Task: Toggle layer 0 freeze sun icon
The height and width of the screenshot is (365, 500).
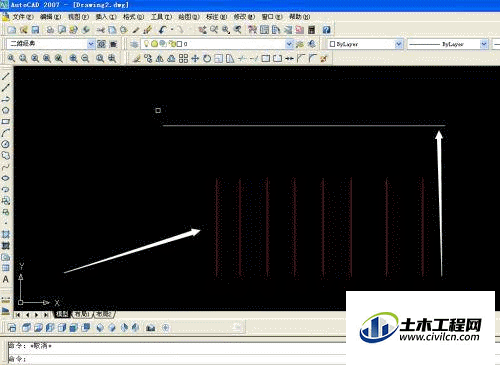Action: (155, 44)
